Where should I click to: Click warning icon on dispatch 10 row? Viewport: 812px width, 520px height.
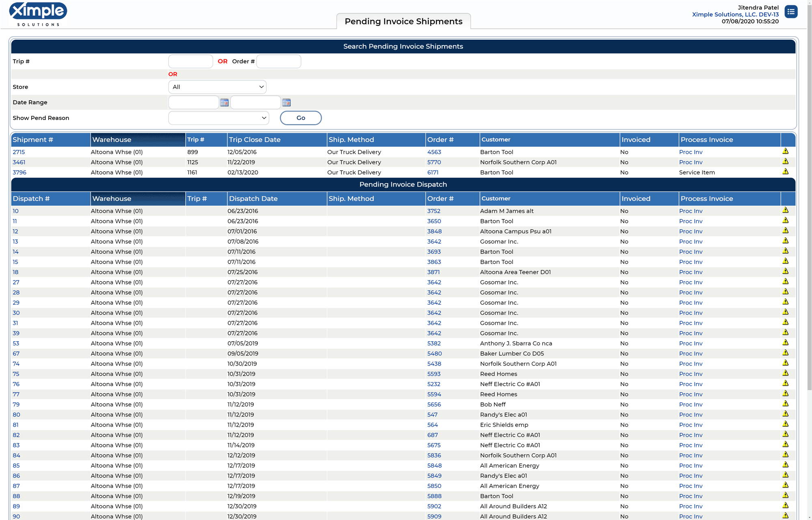[x=786, y=210]
